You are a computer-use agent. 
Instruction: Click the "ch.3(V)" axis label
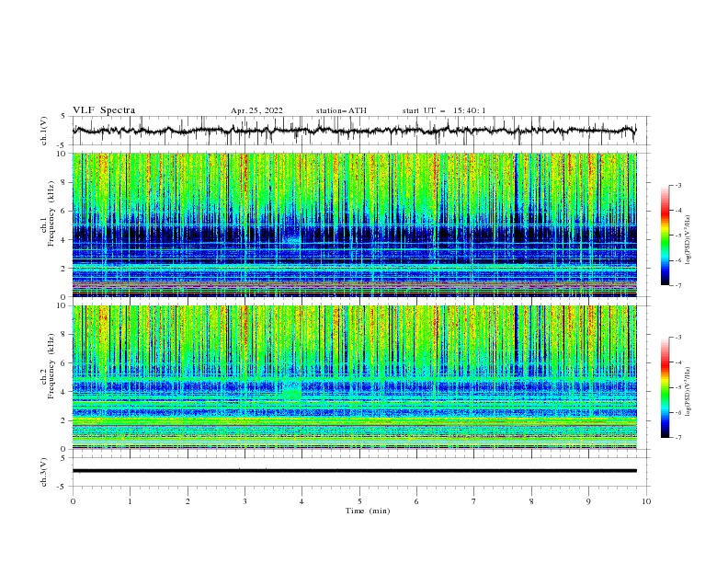click(x=44, y=472)
